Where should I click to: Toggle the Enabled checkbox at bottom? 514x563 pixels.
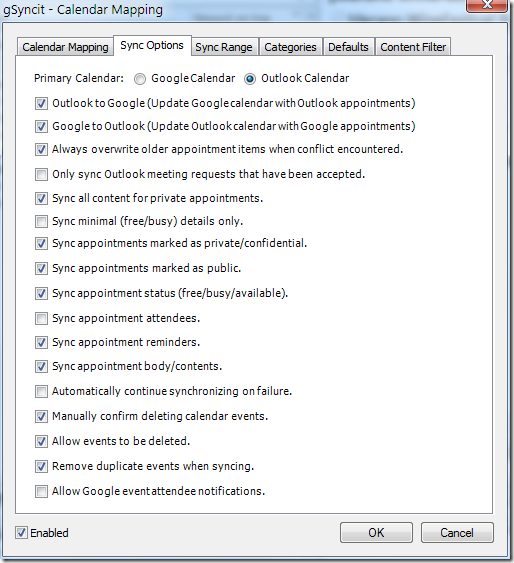pos(21,532)
